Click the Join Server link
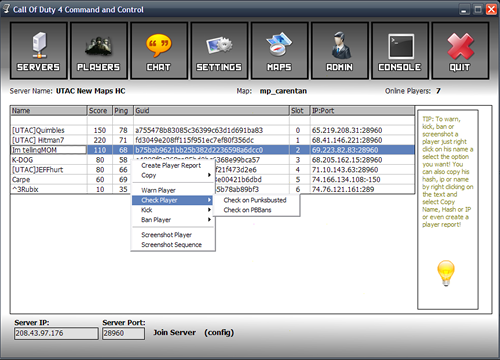Viewport: 500px width, 360px height. (x=175, y=333)
